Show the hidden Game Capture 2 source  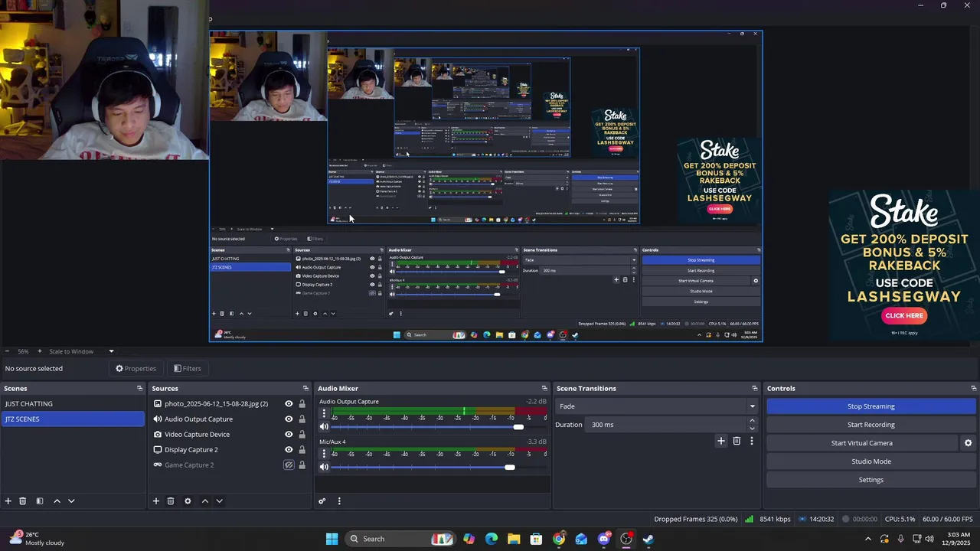[x=289, y=465]
